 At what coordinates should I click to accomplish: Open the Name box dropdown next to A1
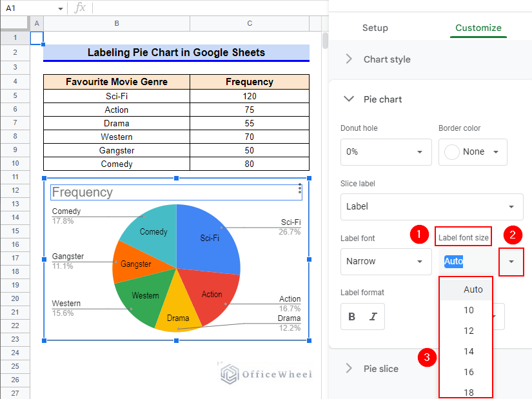[x=61, y=8]
